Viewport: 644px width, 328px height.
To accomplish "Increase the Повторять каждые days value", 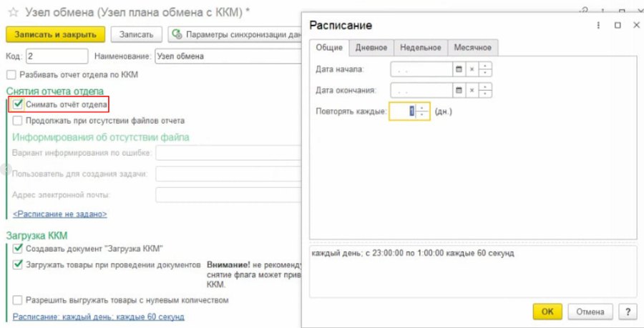I will [422, 108].
